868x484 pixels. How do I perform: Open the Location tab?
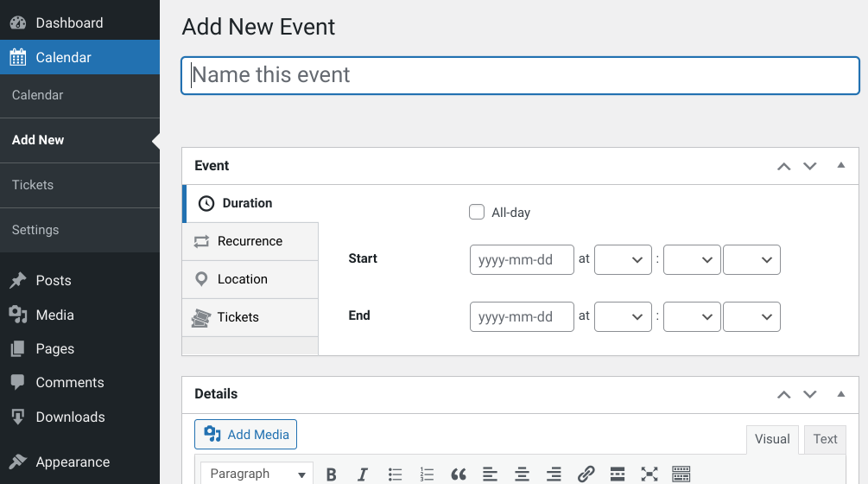pyautogui.click(x=250, y=279)
